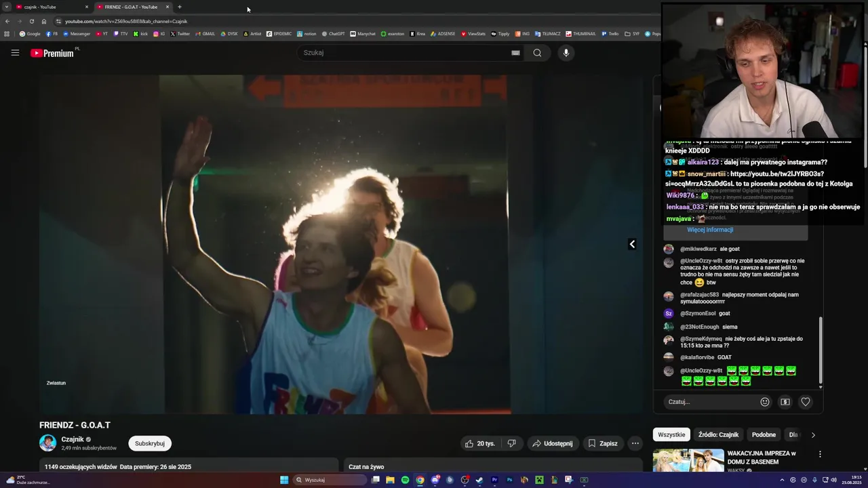Open the volume icon in system tray
The height and width of the screenshot is (488, 868).
click(833, 480)
